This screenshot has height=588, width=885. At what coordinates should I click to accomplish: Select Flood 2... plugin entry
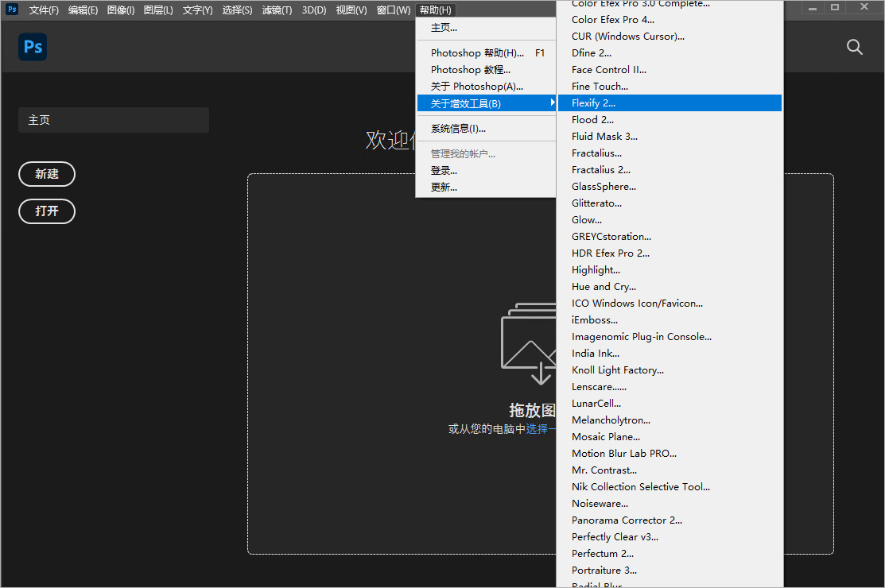click(670, 119)
